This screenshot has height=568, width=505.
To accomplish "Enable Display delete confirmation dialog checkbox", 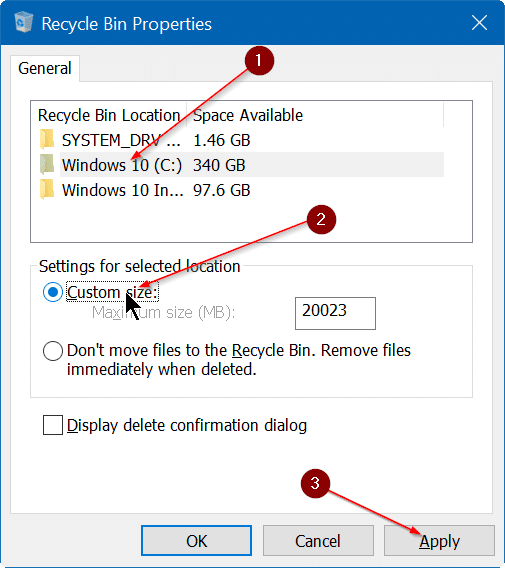I will (x=53, y=425).
